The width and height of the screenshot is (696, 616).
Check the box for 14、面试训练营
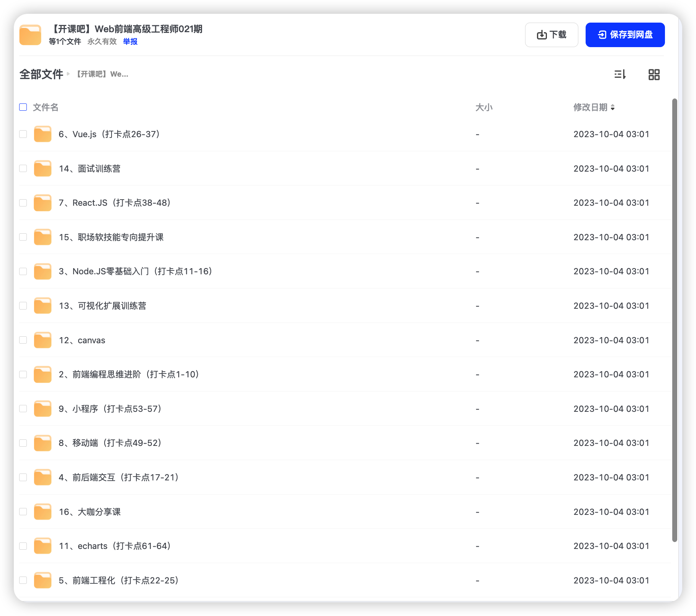pyautogui.click(x=23, y=169)
